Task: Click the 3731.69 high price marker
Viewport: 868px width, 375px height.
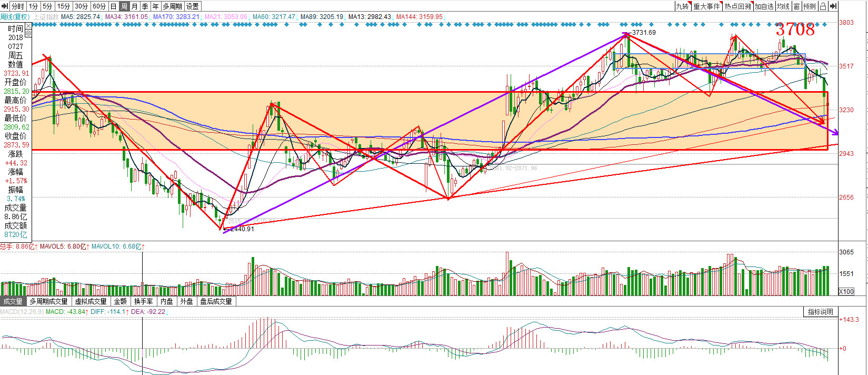Action: (x=644, y=33)
